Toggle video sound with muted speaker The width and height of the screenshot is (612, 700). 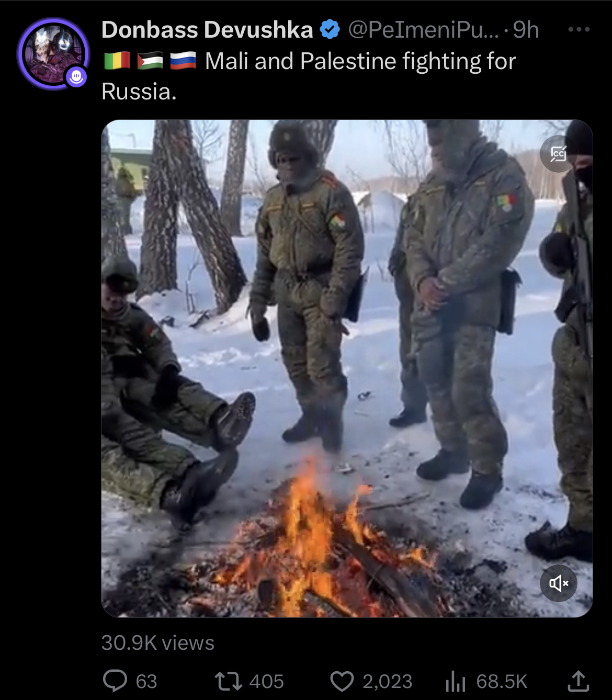(x=559, y=583)
